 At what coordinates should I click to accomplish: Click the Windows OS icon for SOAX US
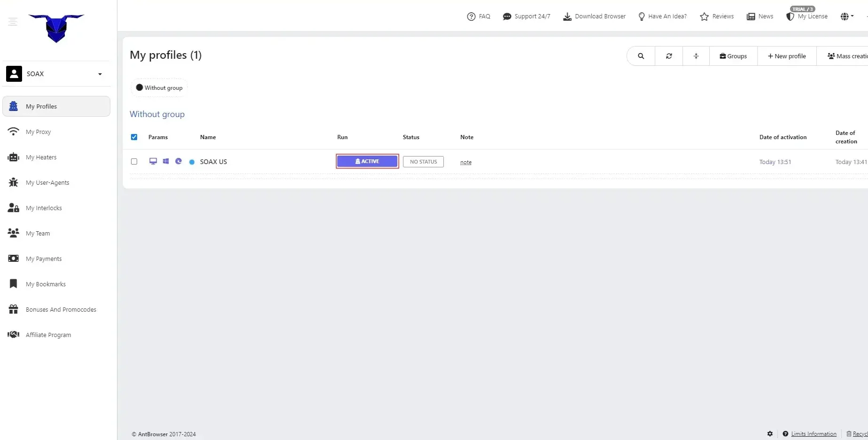pos(166,161)
